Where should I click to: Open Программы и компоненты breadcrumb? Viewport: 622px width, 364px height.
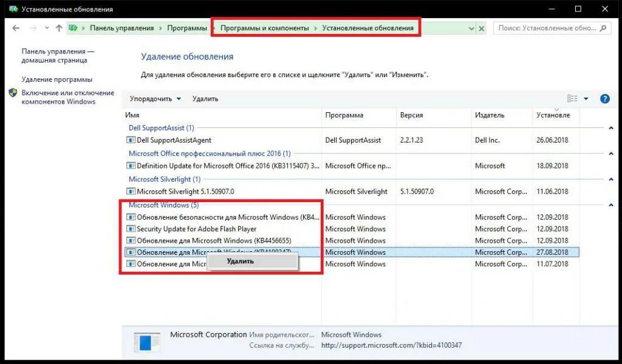click(x=265, y=28)
